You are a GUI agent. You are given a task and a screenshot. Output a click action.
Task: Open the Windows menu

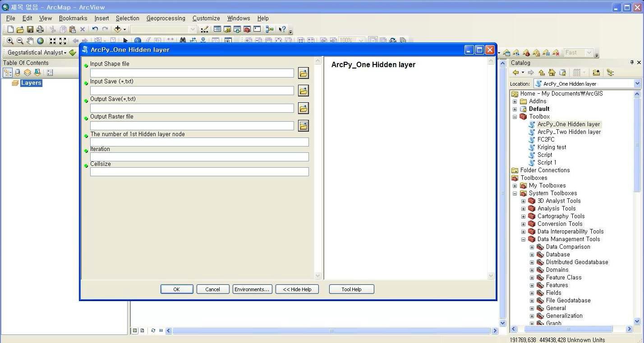(239, 18)
